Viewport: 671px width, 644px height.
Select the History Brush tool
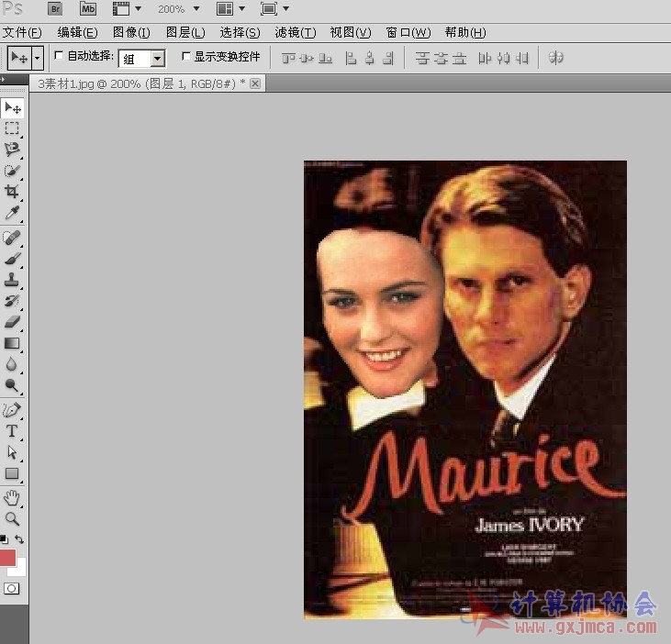(x=12, y=301)
